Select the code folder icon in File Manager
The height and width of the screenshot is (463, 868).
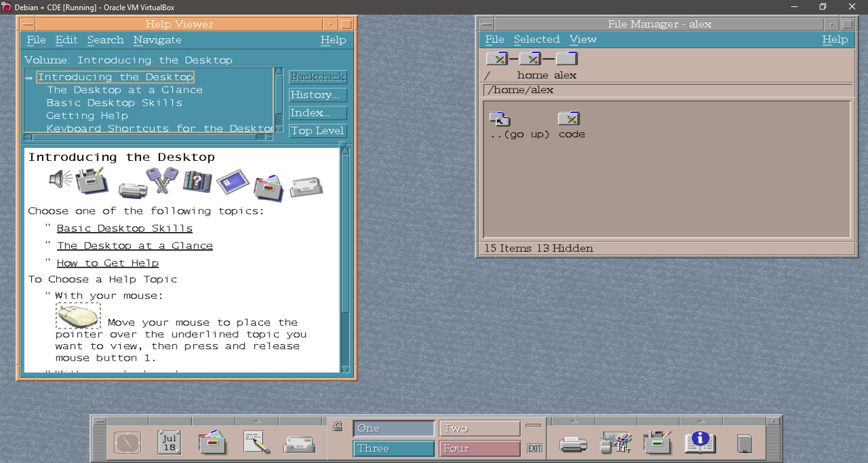click(x=569, y=119)
